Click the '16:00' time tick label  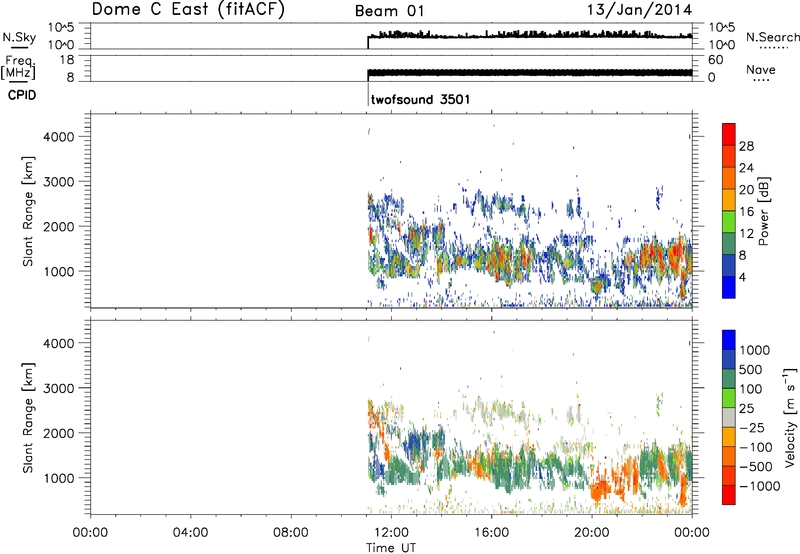tap(491, 533)
